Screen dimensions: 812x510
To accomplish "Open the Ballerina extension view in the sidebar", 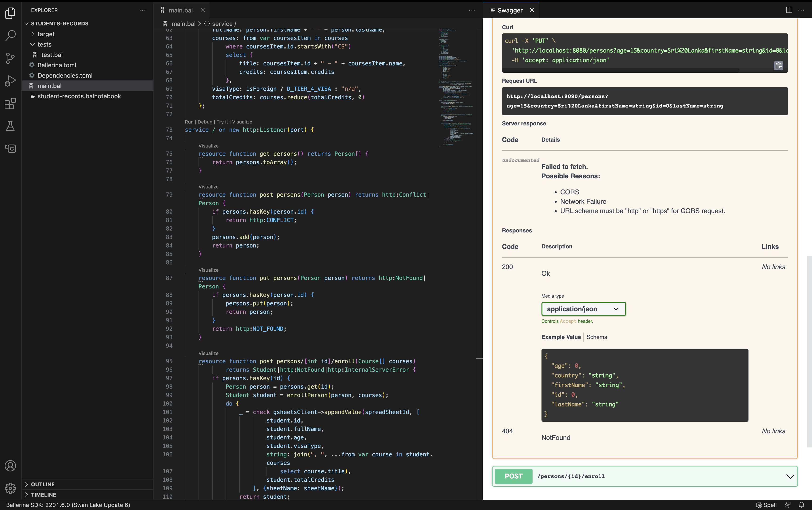I will [10, 148].
